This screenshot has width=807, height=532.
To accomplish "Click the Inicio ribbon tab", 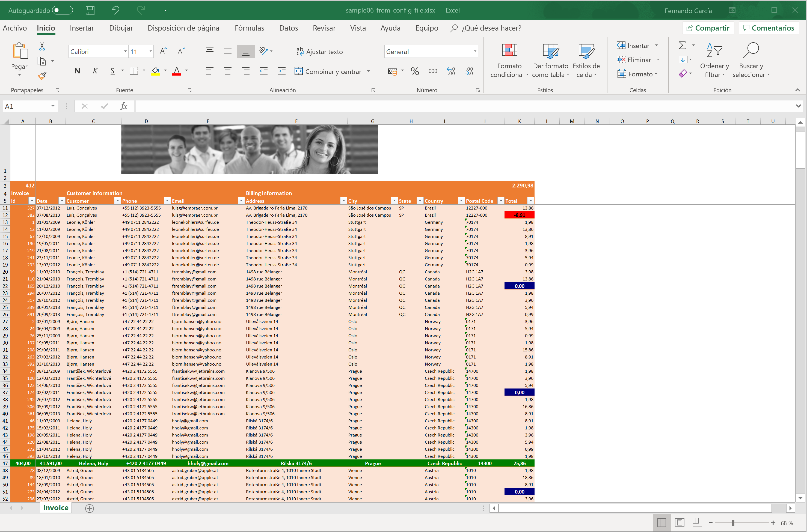I will click(46, 28).
